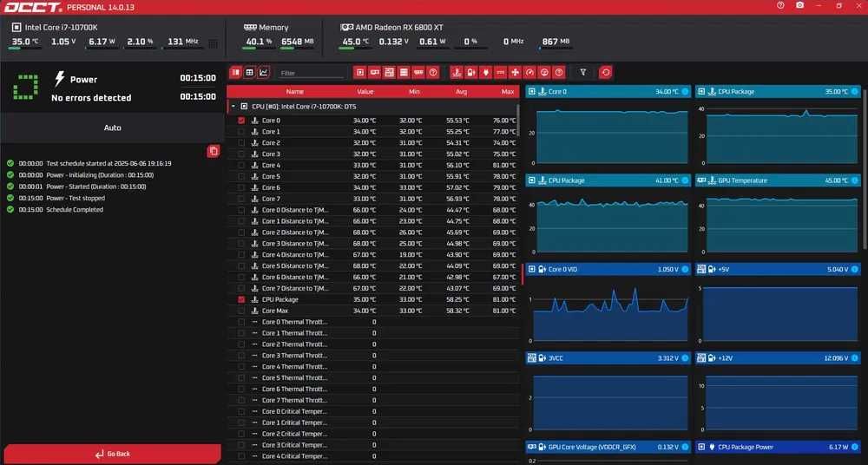
Task: Click blue circle on Core 0 graph header
Action: (685, 91)
